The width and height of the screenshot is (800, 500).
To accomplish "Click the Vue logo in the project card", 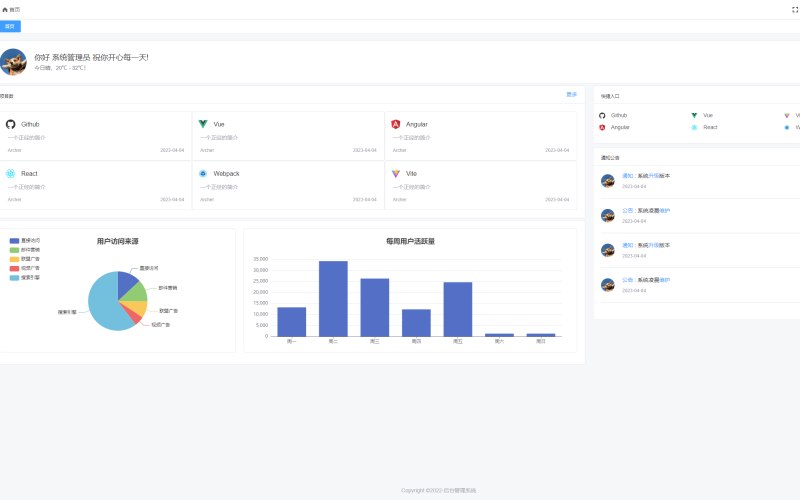I will click(203, 124).
